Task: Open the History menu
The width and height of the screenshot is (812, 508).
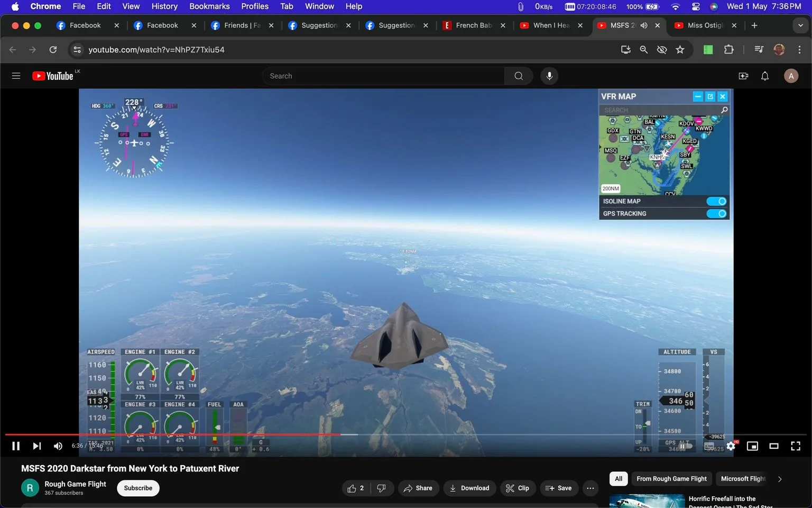Action: 164,6
